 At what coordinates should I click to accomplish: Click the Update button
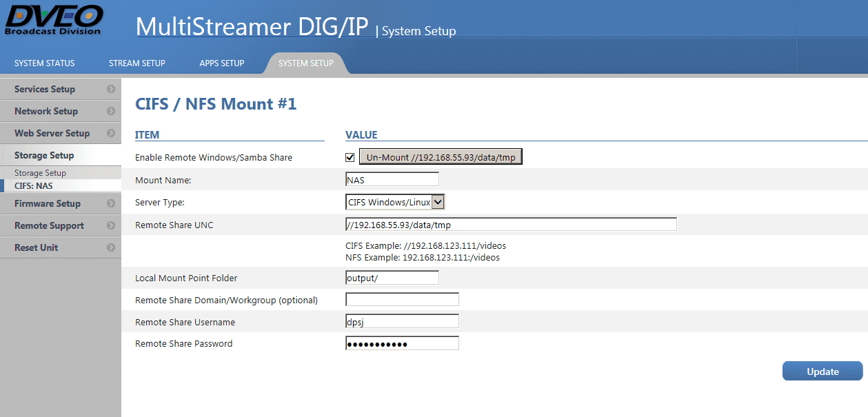coord(822,372)
